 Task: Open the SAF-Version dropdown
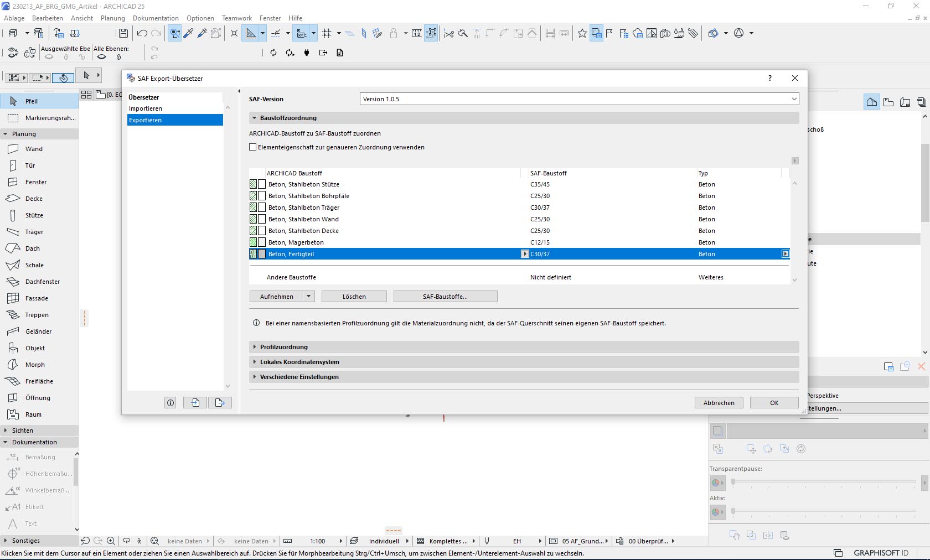click(x=579, y=99)
